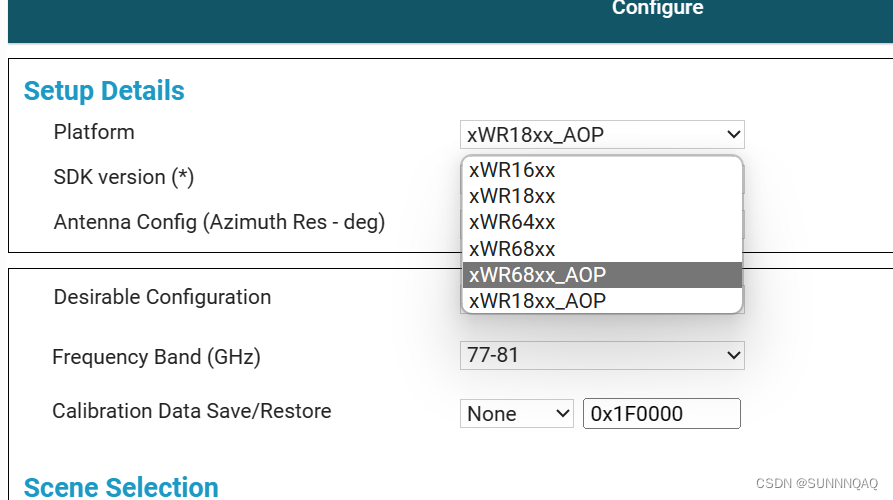Click the chevron on the None dropdown
This screenshot has height=500, width=893.
(x=563, y=413)
